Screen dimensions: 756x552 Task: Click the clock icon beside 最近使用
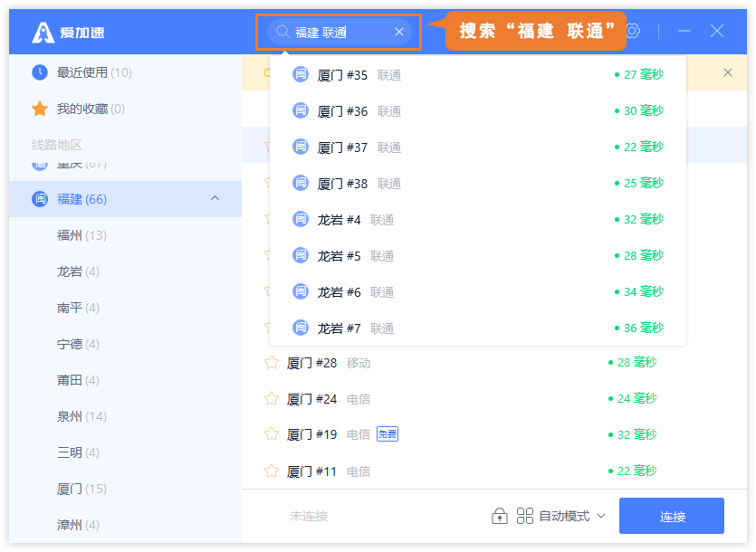coord(40,72)
